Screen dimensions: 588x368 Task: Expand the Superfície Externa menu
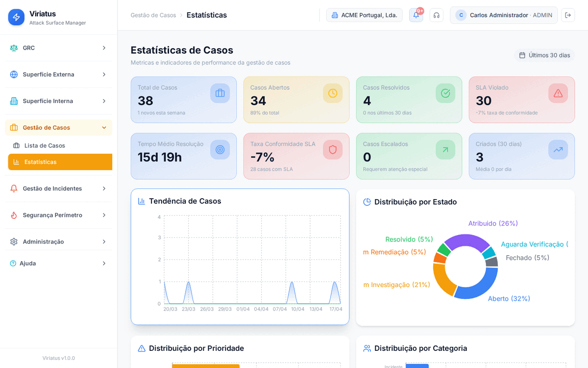tap(58, 75)
